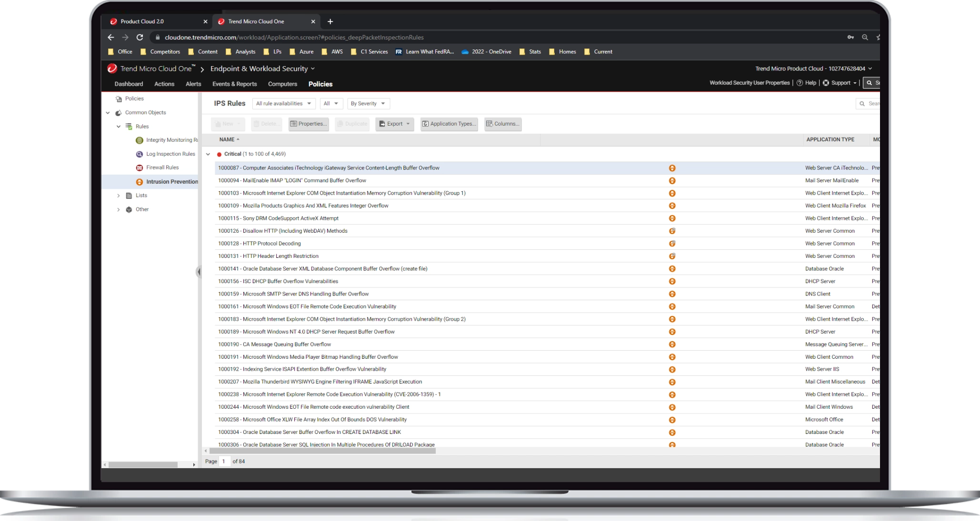Open the All filter dropdown

tap(330, 103)
